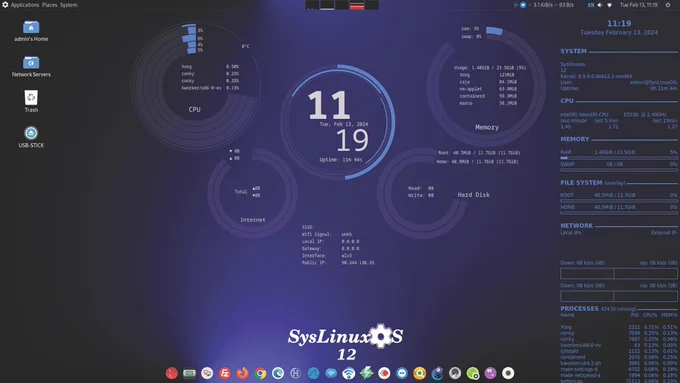Select the USB-STICK desktop drive icon
Screen dimensions: 680x383
tap(31, 137)
